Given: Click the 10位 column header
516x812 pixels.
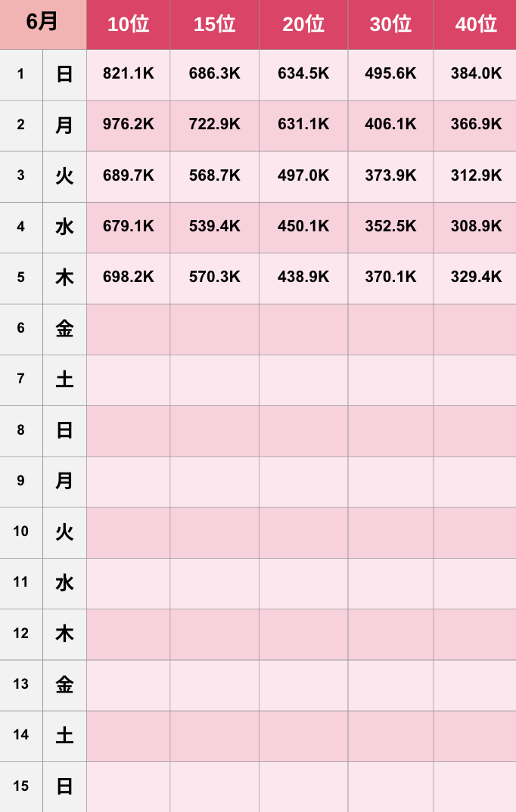Looking at the screenshot, I should [x=129, y=24].
